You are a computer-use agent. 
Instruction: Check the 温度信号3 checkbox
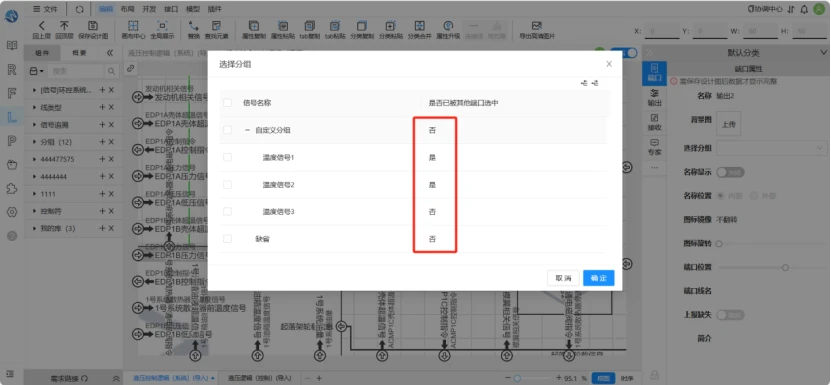(227, 212)
